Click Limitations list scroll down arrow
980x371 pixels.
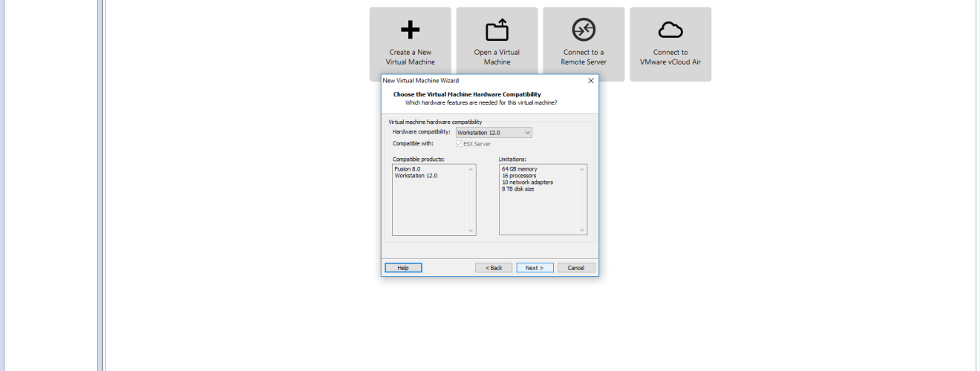(582, 231)
